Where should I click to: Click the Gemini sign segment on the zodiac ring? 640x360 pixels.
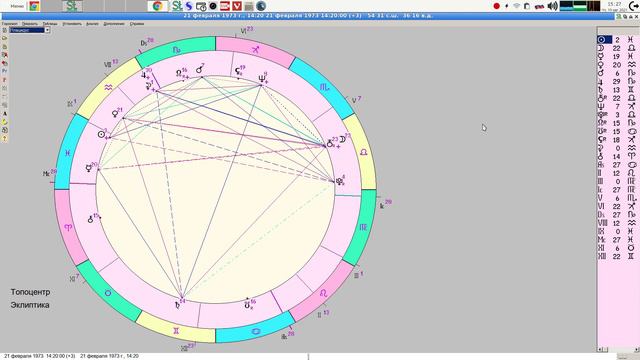[176, 331]
